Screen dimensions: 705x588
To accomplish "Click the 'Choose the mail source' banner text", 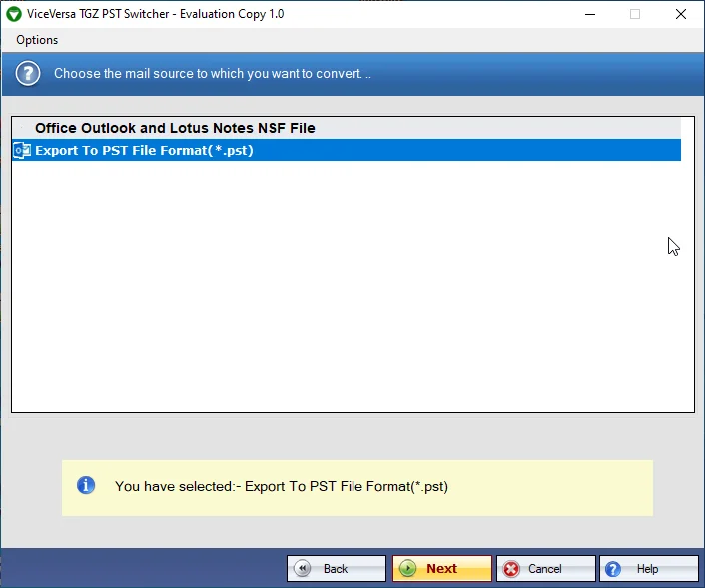I will (x=213, y=73).
